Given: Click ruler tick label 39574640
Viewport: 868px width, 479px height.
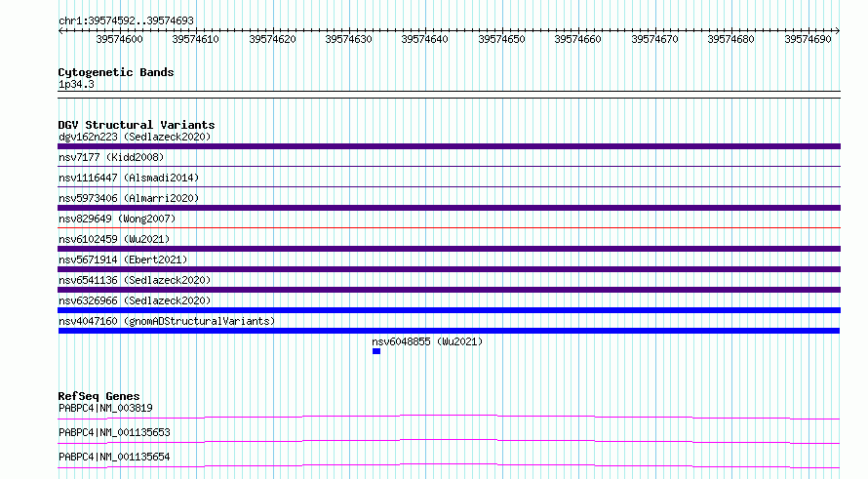Looking at the screenshot, I should point(424,39).
